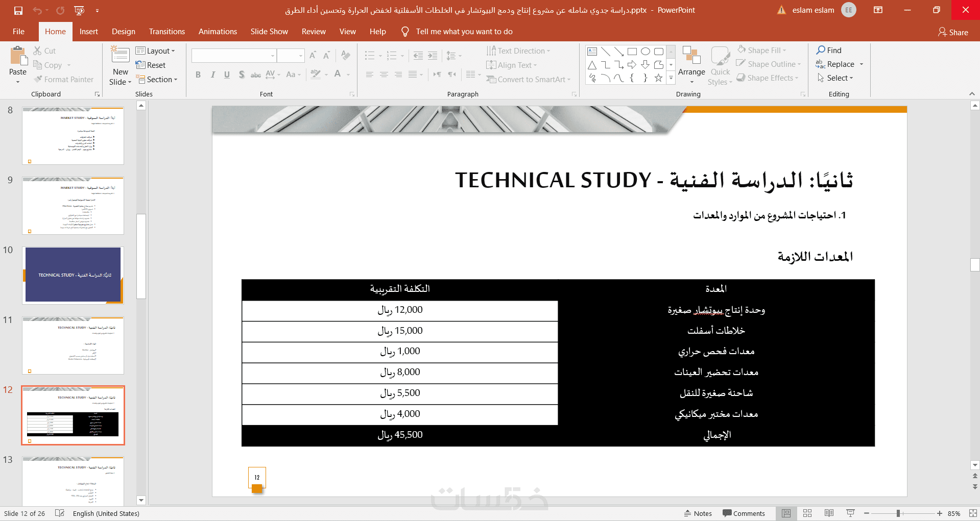
Task: Open the Replace options arrow
Action: [x=862, y=64]
